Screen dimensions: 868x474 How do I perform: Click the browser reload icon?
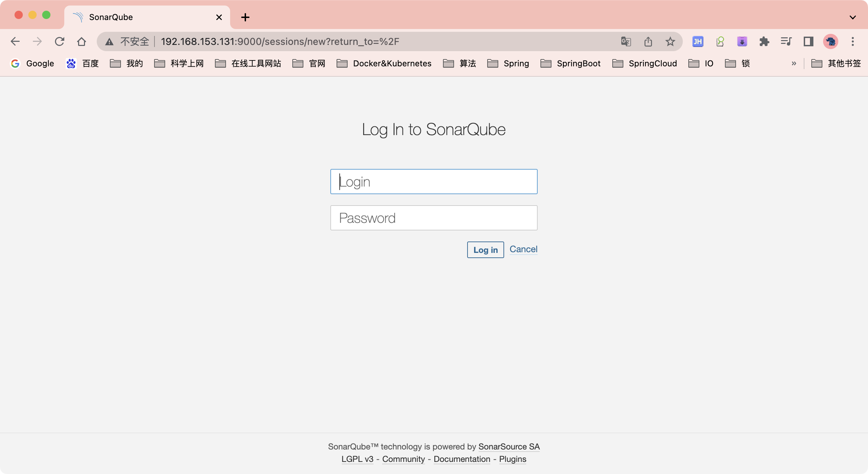pos(59,42)
